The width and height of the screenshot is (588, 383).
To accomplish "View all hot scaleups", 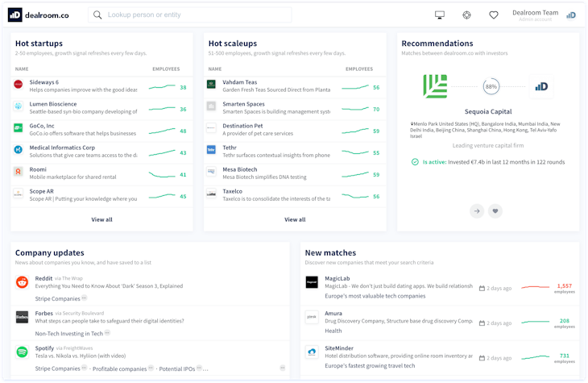I will (295, 219).
